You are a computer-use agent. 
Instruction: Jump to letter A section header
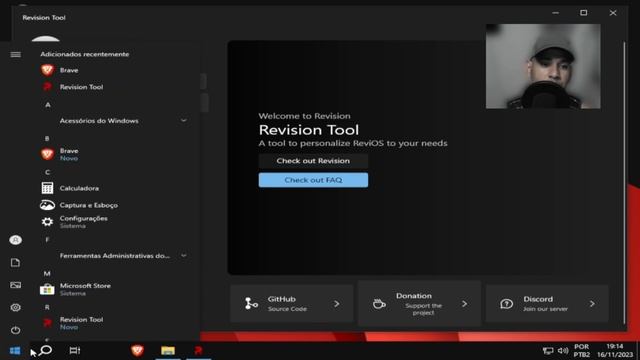(x=48, y=105)
